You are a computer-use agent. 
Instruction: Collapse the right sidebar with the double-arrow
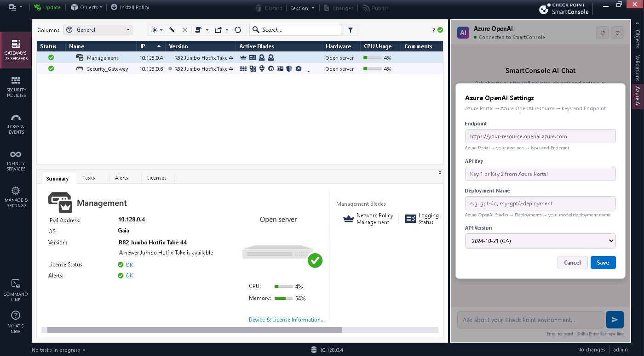pyautogui.click(x=637, y=24)
